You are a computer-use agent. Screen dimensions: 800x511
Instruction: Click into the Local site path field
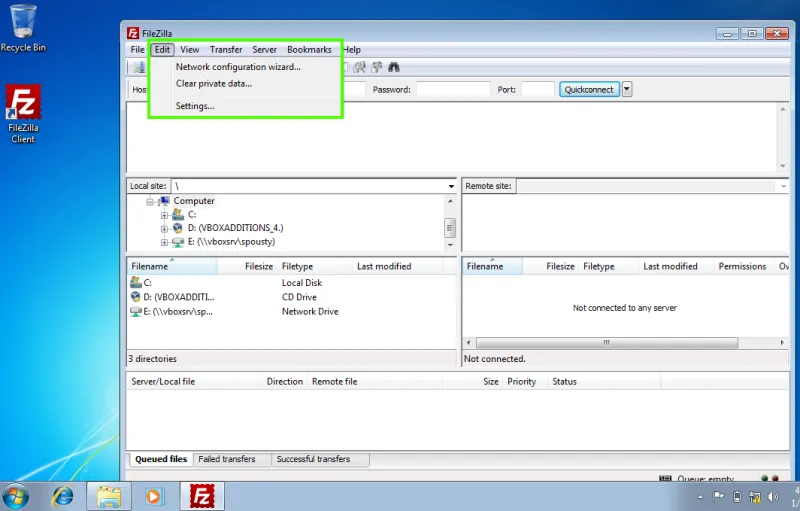click(309, 186)
